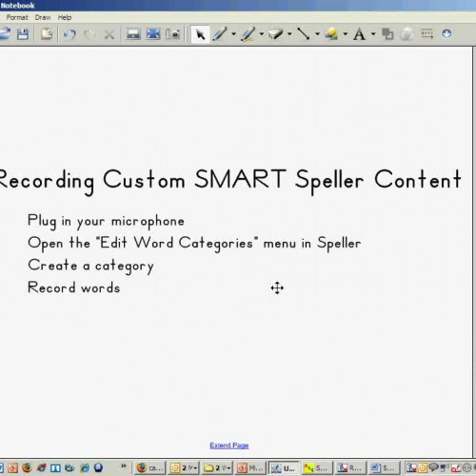Select the 'Plug in your microphone' text
The image size is (476, 476).
click(x=106, y=221)
